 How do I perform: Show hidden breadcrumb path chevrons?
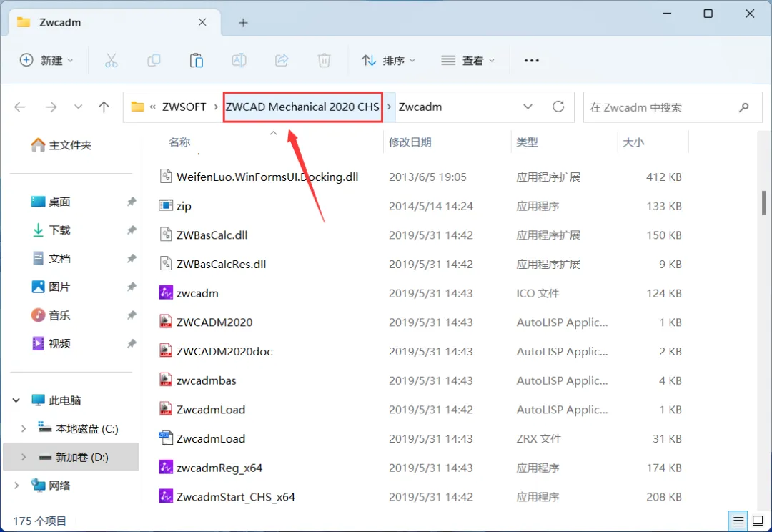click(x=153, y=107)
